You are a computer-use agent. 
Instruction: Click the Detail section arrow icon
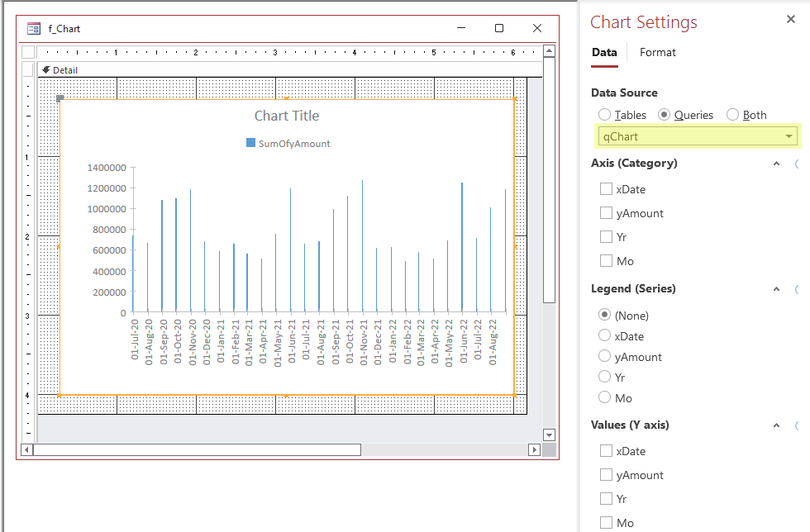point(45,69)
